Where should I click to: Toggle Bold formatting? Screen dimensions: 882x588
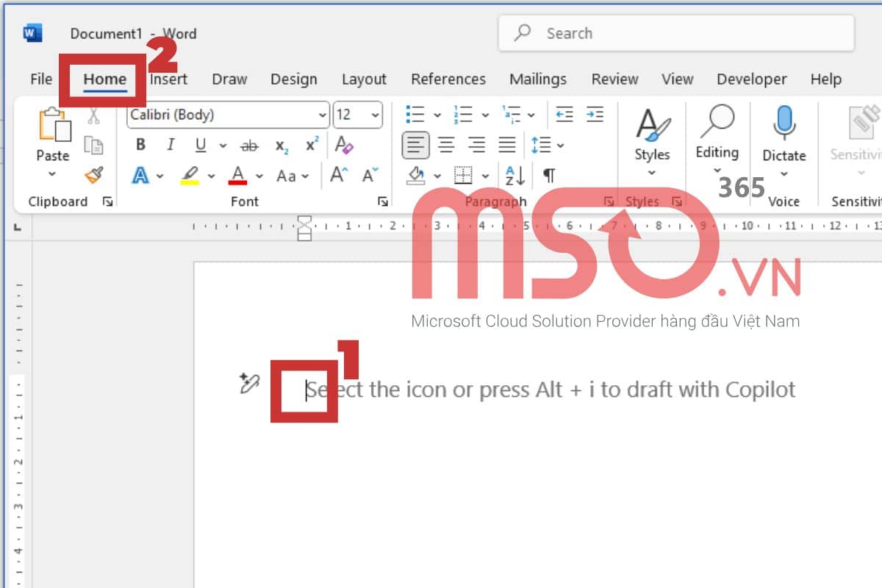[140, 145]
